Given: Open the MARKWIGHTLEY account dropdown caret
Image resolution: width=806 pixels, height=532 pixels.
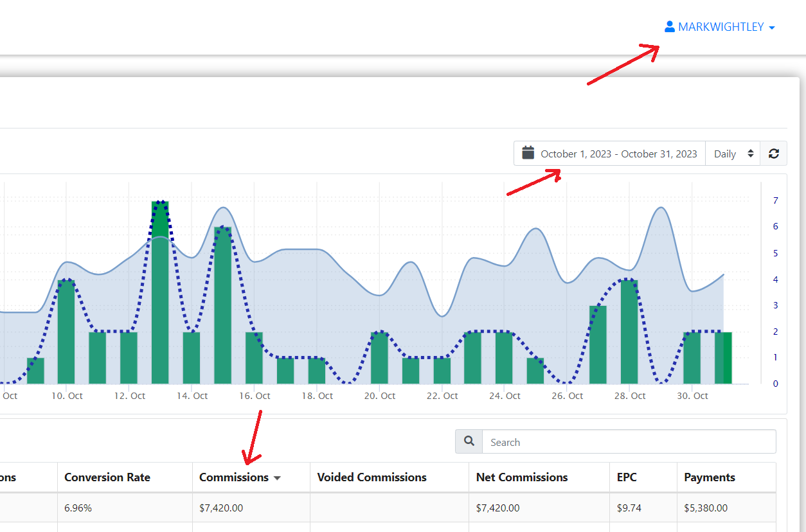Looking at the screenshot, I should pos(772,28).
